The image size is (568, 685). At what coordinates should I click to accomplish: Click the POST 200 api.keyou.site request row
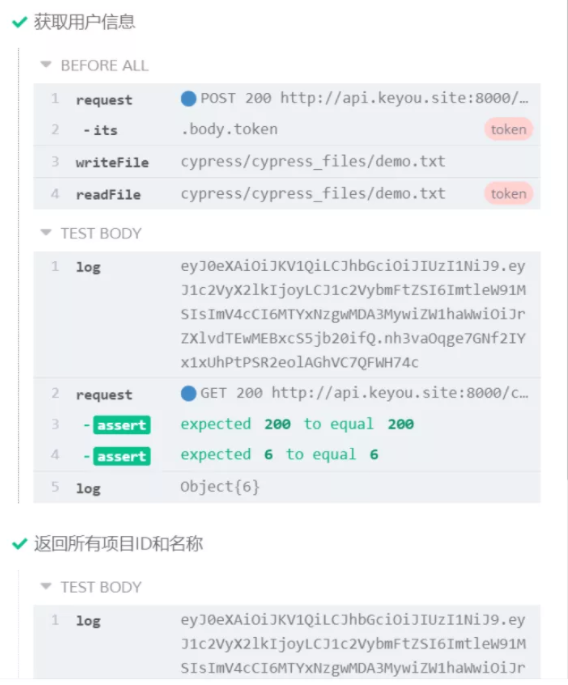(x=287, y=99)
